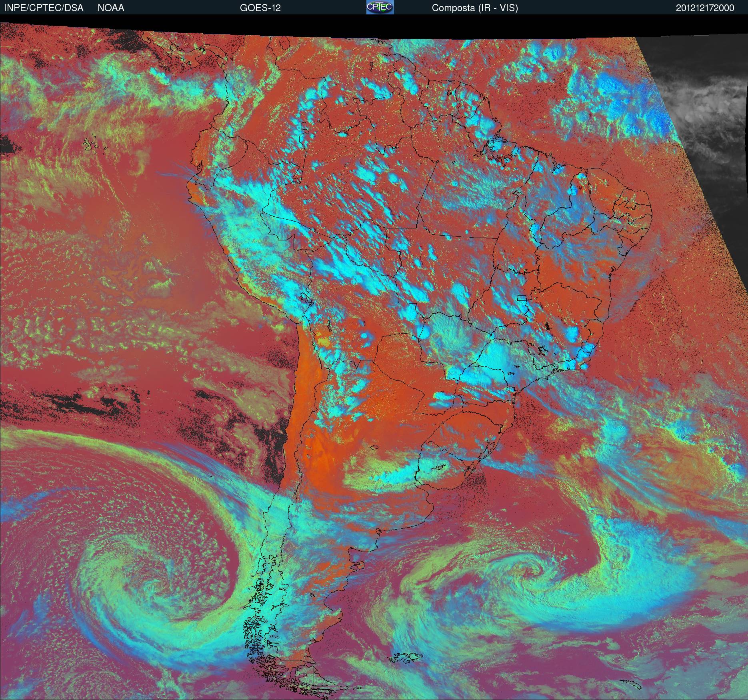
Task: Select the GOES-12 satellite label
Action: [260, 8]
